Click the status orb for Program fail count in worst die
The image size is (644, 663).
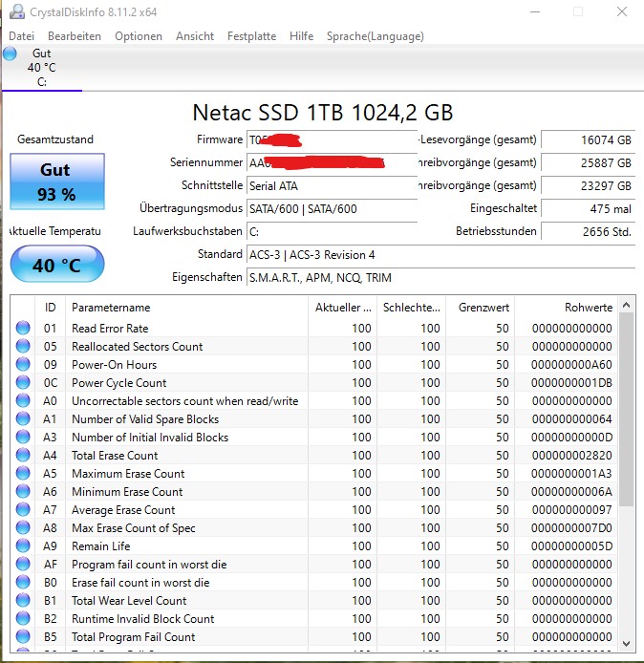point(23,564)
